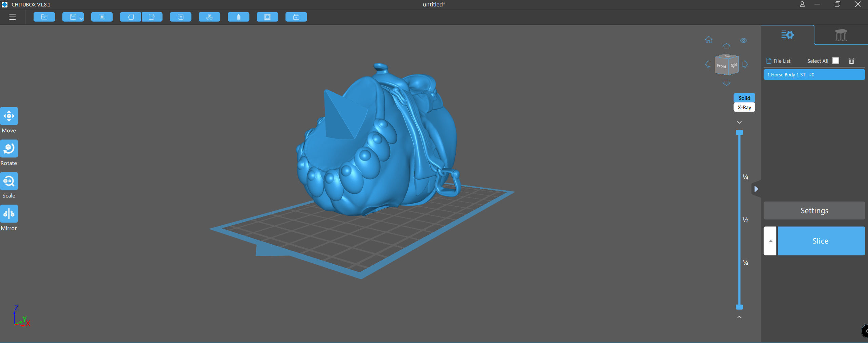This screenshot has width=868, height=343.
Task: Click the File List document icon
Action: pos(769,61)
